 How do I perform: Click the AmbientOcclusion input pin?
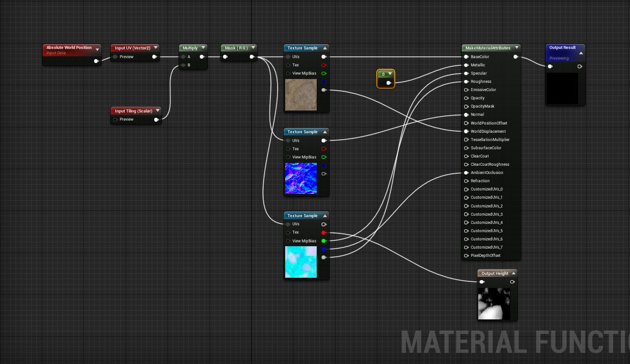point(466,173)
